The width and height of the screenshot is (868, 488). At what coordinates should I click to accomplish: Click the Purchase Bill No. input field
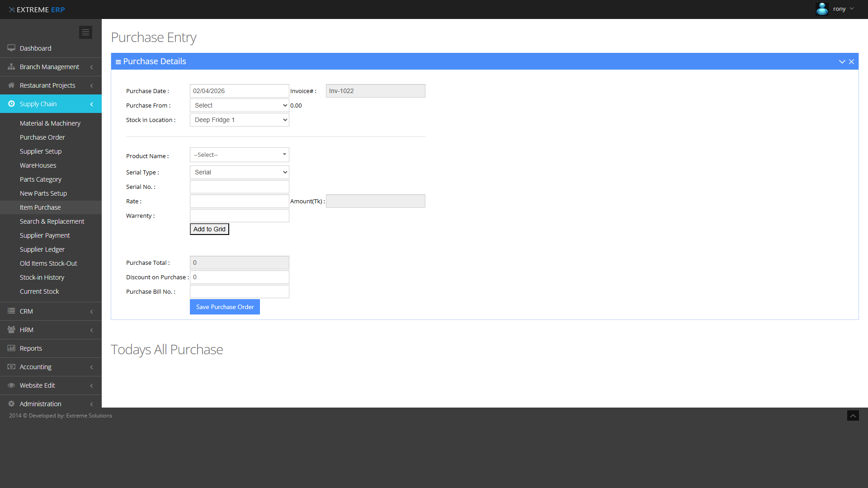point(239,291)
